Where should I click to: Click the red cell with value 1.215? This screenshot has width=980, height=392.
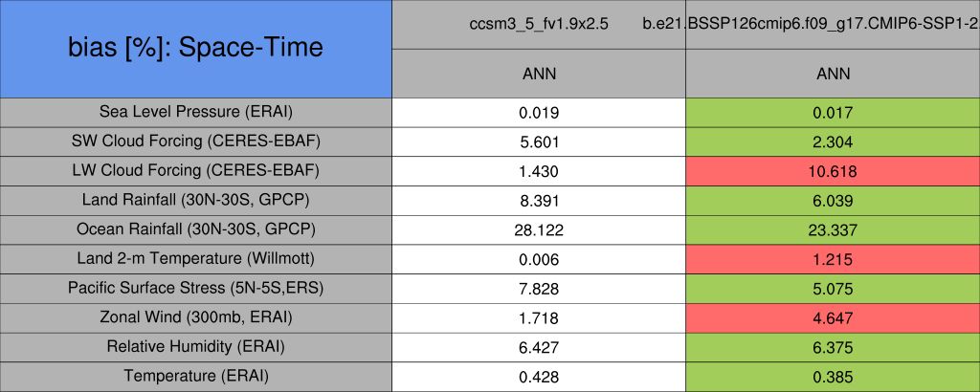click(x=833, y=259)
